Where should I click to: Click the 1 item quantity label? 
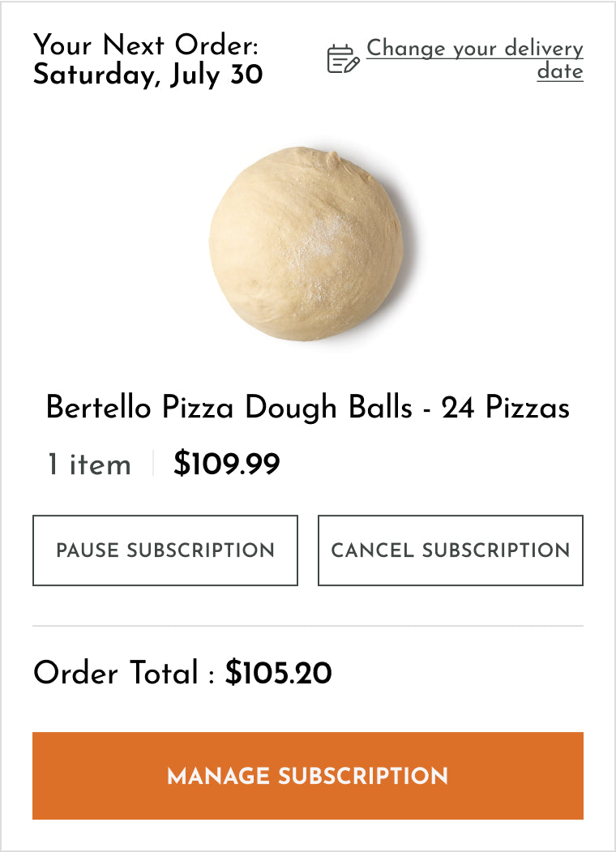(89, 465)
